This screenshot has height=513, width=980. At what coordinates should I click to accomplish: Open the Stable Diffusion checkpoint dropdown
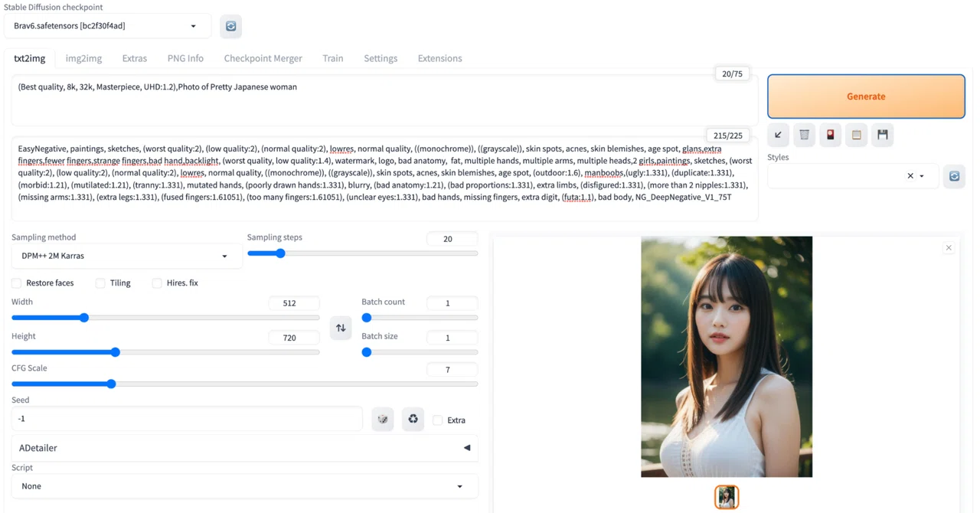pyautogui.click(x=106, y=26)
